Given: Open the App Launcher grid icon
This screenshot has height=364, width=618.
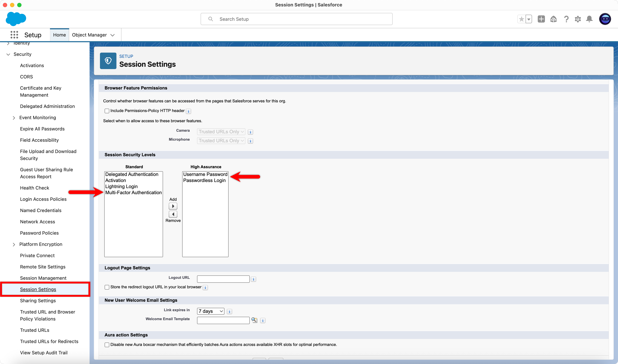Looking at the screenshot, I should (x=14, y=35).
